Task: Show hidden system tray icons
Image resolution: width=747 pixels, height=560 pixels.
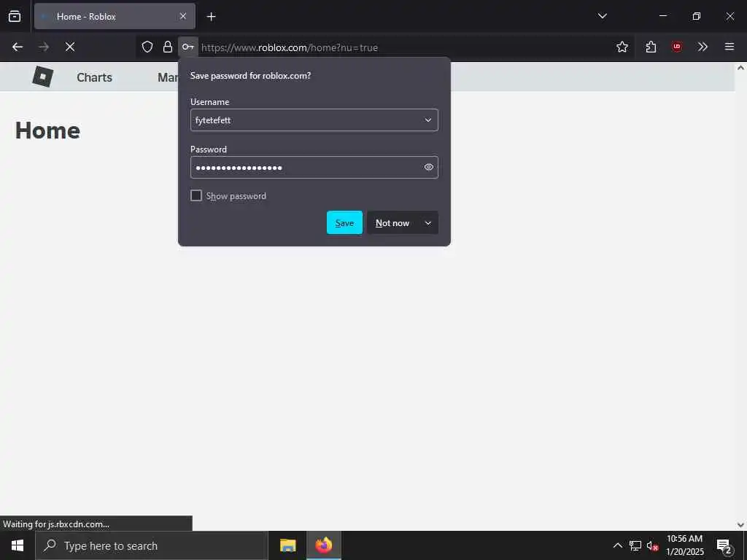Action: click(617, 545)
